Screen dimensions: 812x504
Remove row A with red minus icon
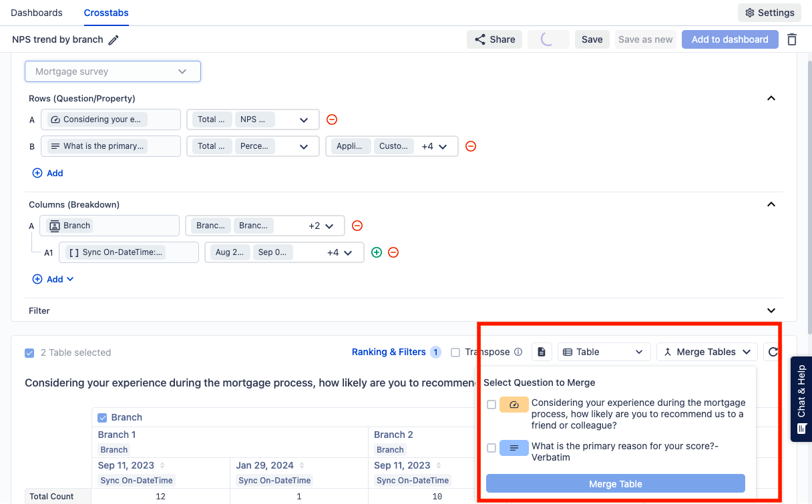click(x=332, y=119)
